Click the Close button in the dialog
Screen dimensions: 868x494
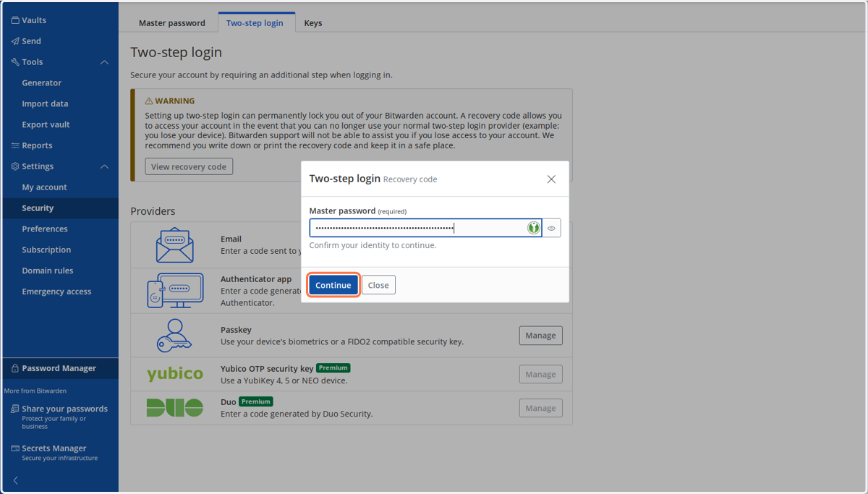(x=378, y=285)
